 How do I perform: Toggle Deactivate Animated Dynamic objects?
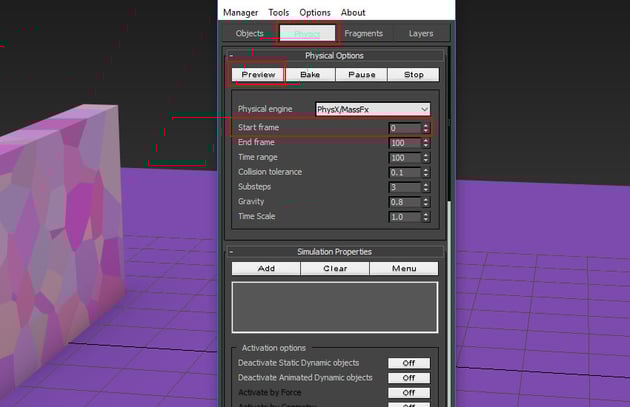tap(409, 378)
